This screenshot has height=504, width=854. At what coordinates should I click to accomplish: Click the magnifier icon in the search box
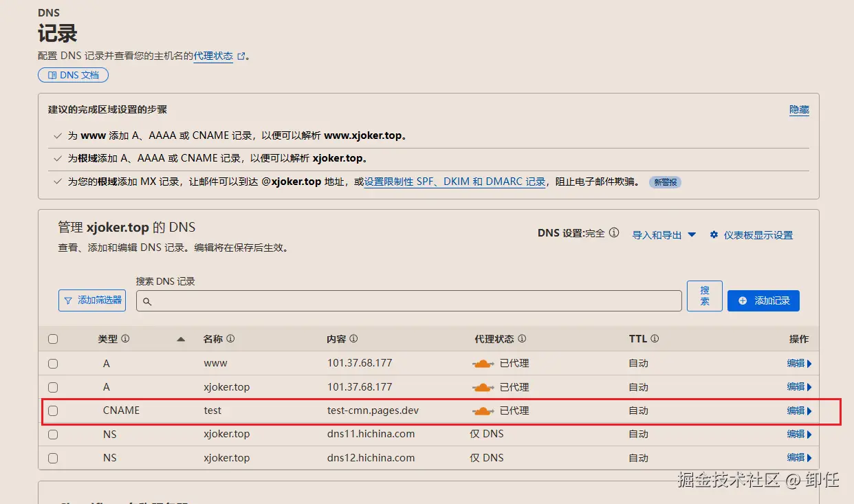tap(146, 301)
